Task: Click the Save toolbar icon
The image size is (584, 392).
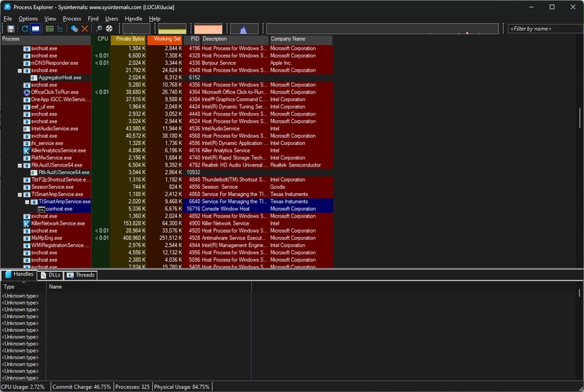Action: [11, 29]
